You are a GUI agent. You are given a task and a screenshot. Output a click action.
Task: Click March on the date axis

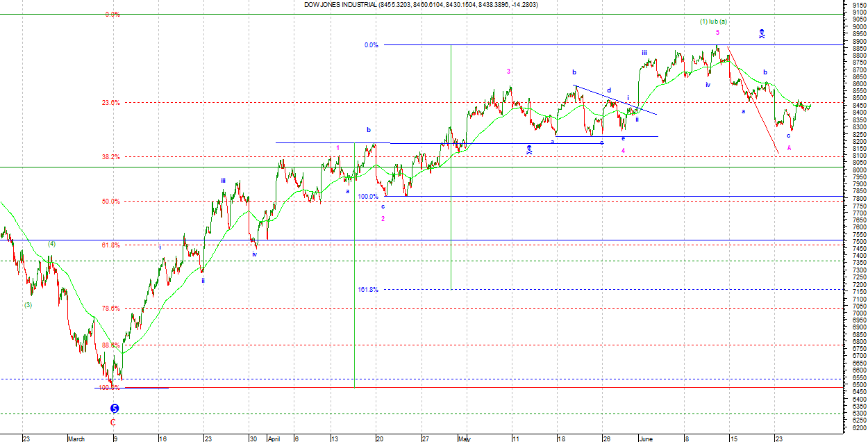[76, 439]
